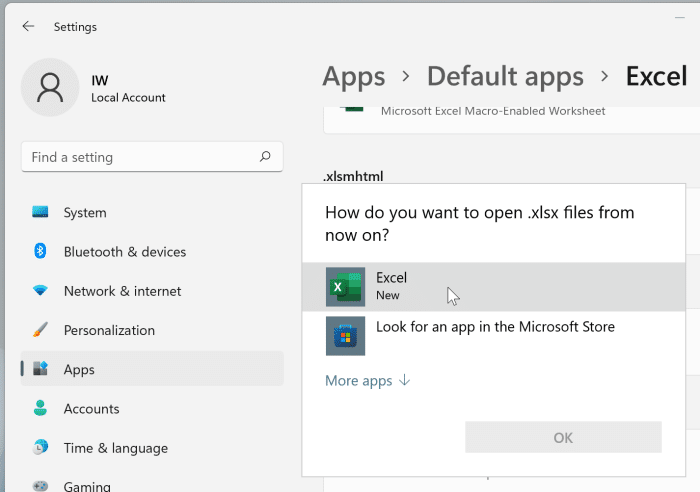Image resolution: width=700 pixels, height=492 pixels.
Task: Open the System icon in sidebar
Action: click(40, 212)
